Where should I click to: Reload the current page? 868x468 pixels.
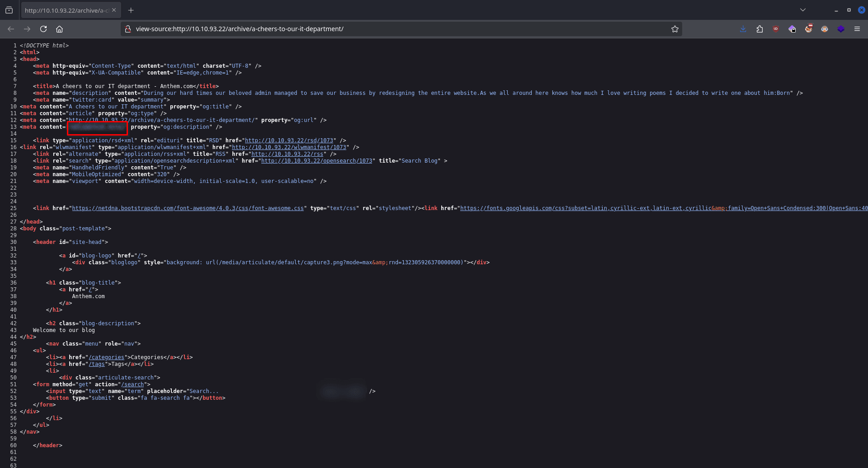pyautogui.click(x=43, y=29)
